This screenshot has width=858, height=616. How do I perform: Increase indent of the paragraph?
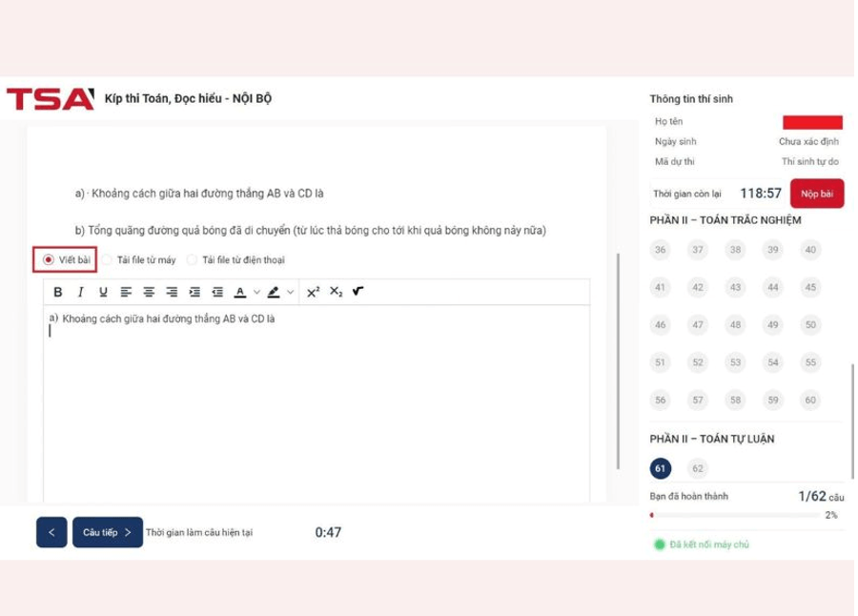click(x=194, y=293)
